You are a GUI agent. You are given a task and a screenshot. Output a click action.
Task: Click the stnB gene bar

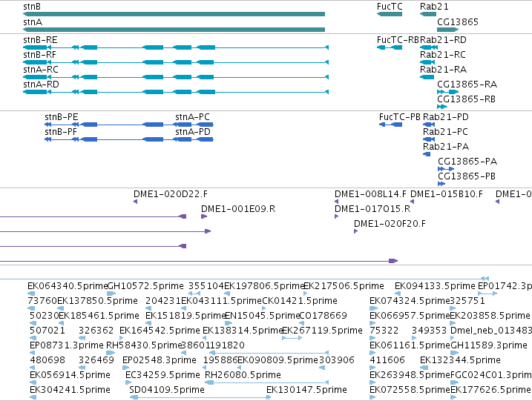point(174,14)
